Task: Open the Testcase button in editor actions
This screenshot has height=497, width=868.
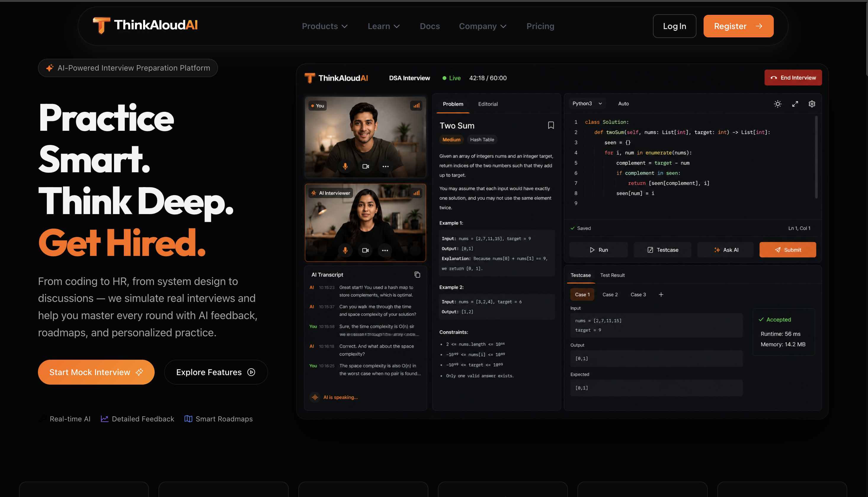Action: pos(662,249)
